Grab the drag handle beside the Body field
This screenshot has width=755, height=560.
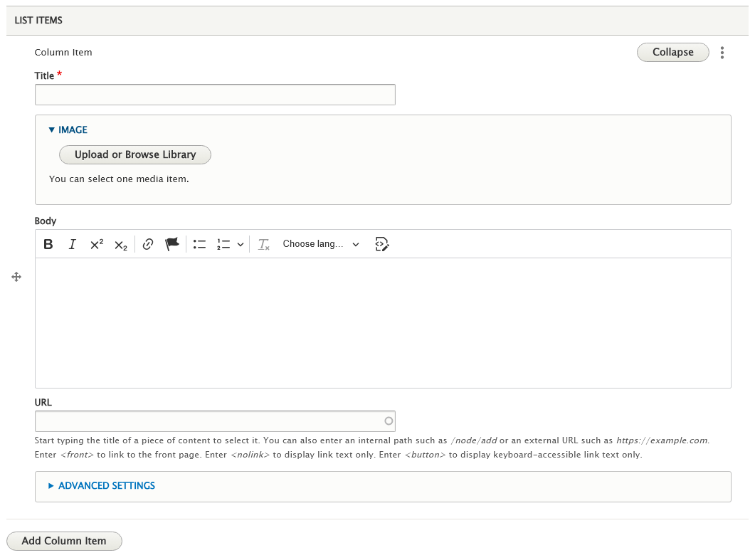click(x=16, y=277)
